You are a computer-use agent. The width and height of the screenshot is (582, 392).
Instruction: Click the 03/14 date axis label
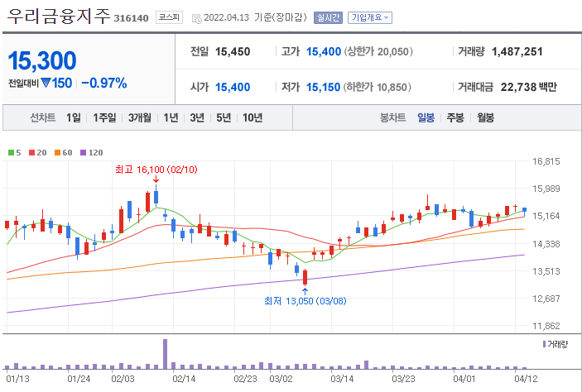coord(342,379)
